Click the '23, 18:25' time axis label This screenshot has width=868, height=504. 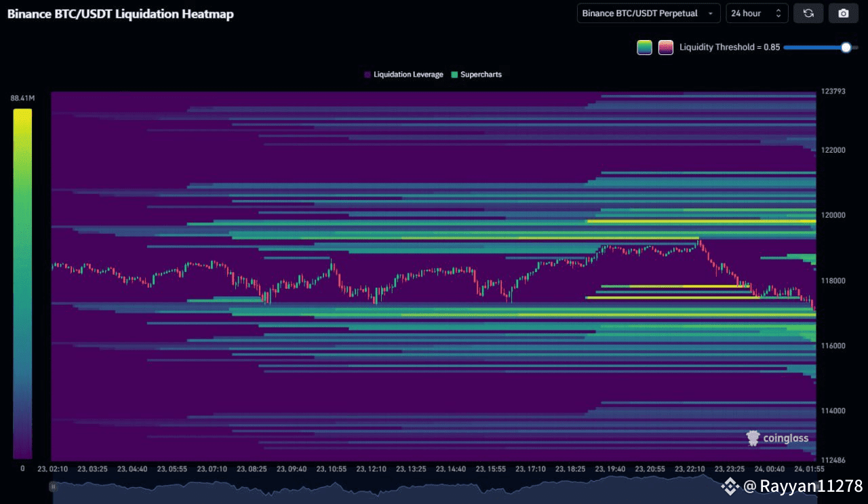pyautogui.click(x=572, y=469)
